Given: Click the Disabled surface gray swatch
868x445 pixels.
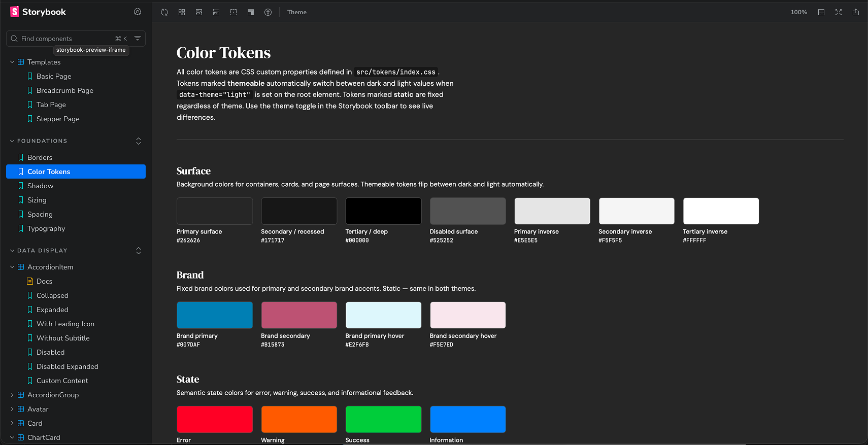Looking at the screenshot, I should (468, 211).
